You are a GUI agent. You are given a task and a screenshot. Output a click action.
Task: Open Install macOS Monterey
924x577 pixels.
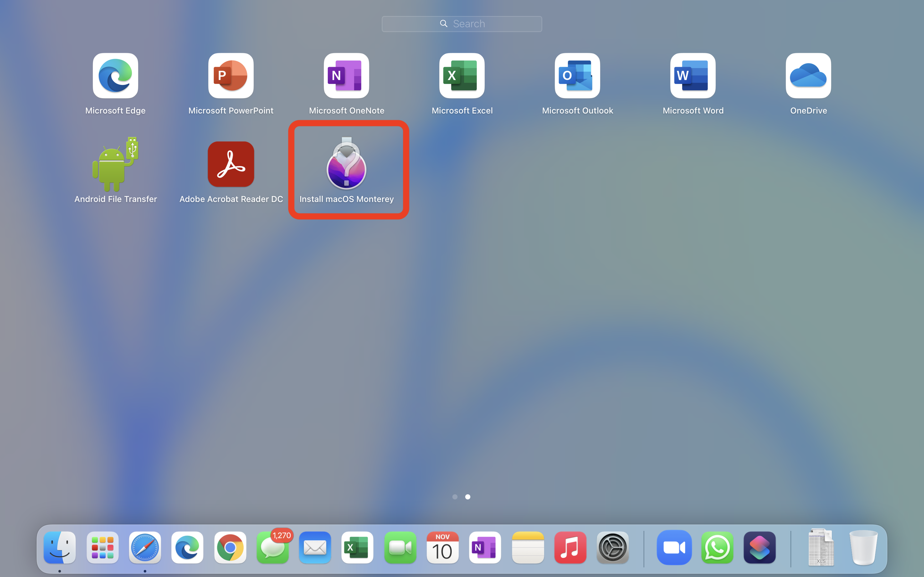pyautogui.click(x=346, y=165)
